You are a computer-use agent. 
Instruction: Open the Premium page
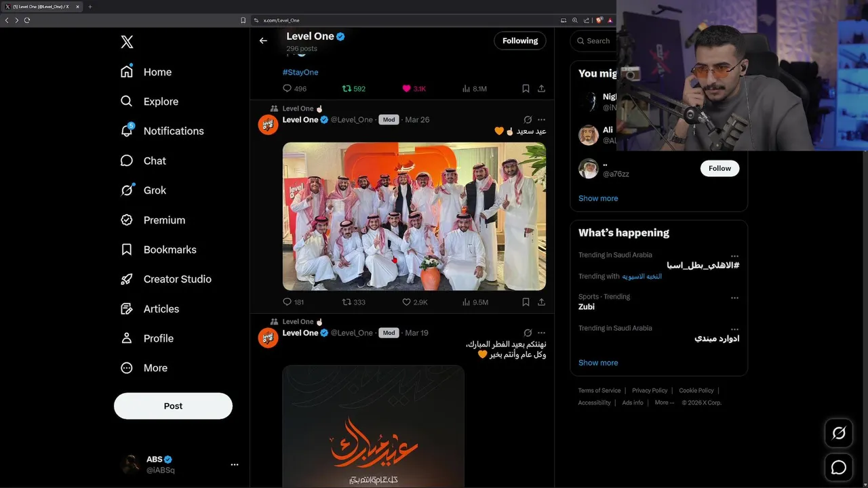click(153, 220)
